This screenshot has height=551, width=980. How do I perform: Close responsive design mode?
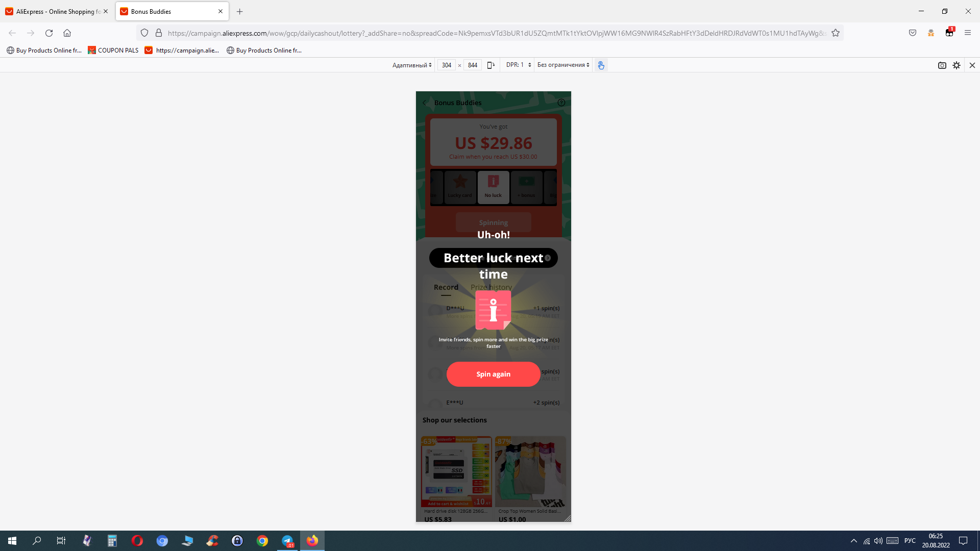coord(972,65)
